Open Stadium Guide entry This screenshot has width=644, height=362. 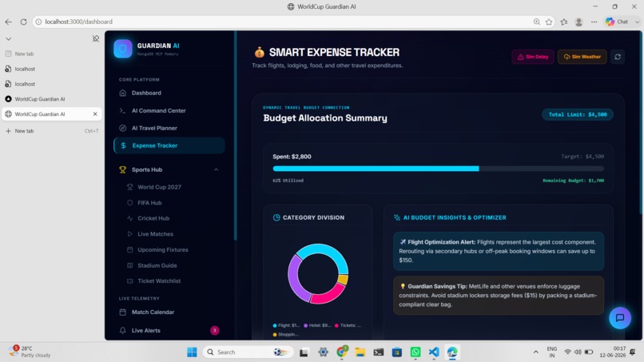pyautogui.click(x=157, y=265)
